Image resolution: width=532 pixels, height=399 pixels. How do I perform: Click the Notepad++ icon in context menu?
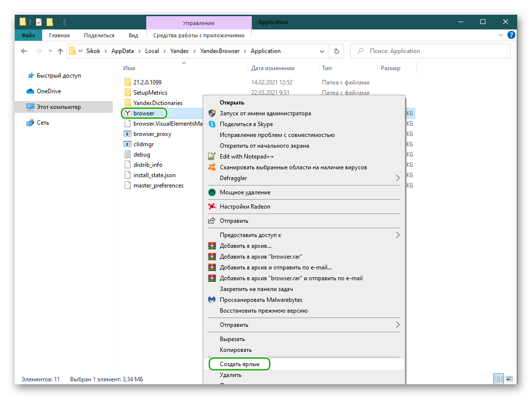212,157
